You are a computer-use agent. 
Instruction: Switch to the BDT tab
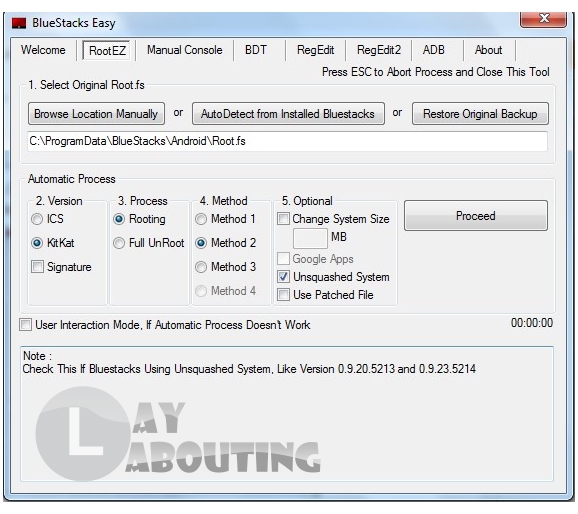256,50
